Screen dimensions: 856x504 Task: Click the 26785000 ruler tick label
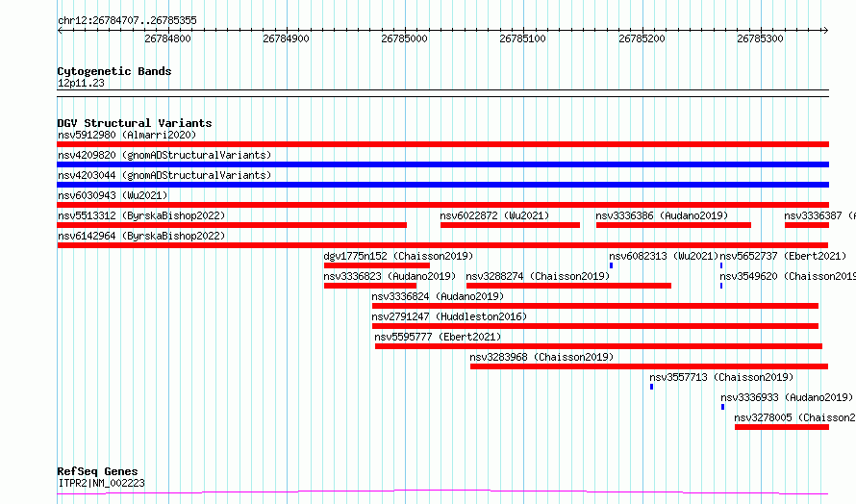[405, 38]
